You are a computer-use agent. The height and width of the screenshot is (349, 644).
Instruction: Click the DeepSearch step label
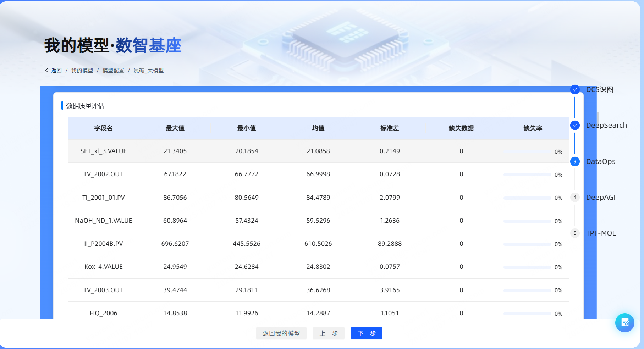click(x=606, y=126)
